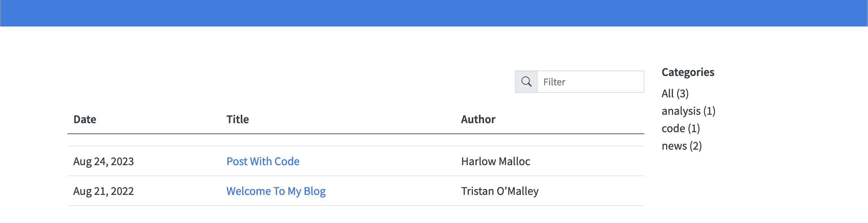
Task: Click the Aug 24, 2023 date cell
Action: 103,161
